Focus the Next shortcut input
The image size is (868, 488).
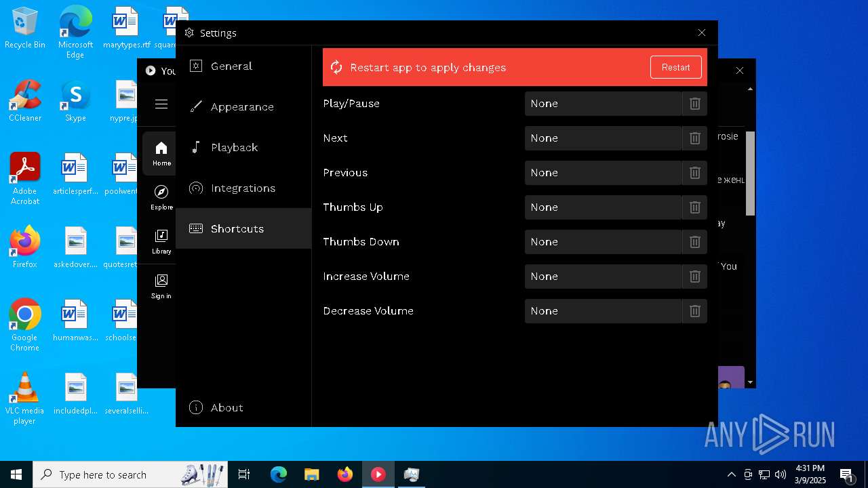603,138
